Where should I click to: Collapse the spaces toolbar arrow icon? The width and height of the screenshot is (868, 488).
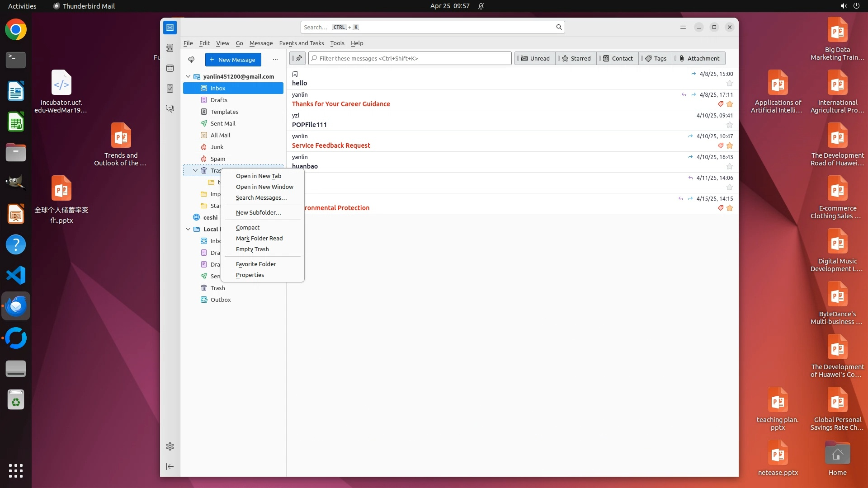point(170,466)
